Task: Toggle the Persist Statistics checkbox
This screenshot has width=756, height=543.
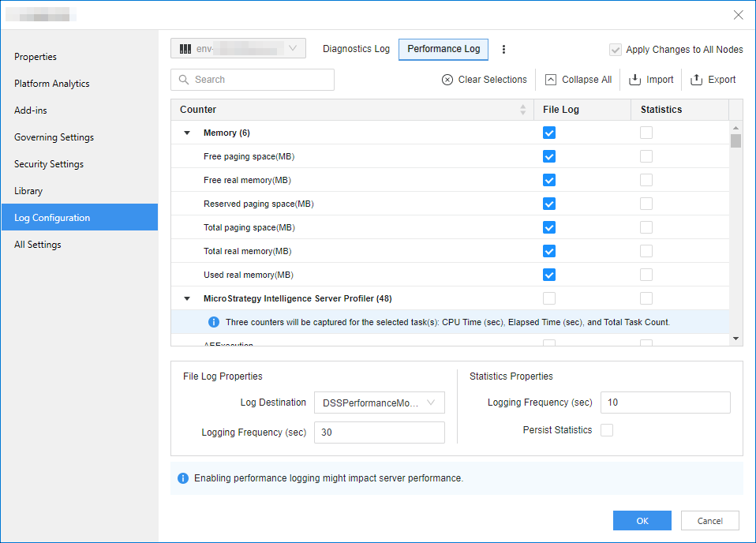Action: (607, 430)
